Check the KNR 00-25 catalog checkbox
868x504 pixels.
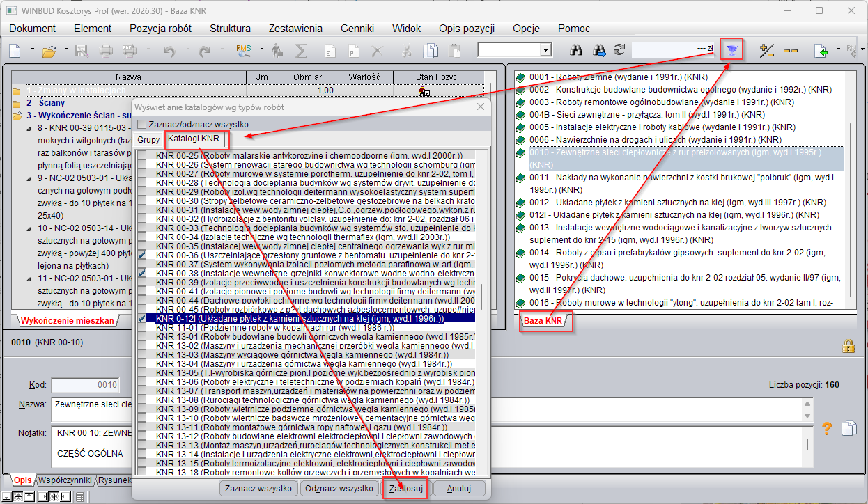pyautogui.click(x=142, y=155)
